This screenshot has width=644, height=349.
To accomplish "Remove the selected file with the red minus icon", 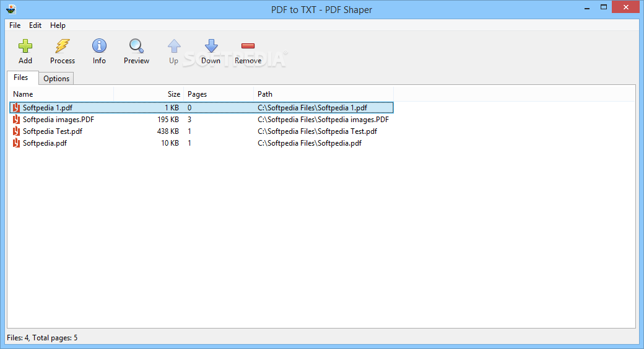I will pyautogui.click(x=248, y=46).
